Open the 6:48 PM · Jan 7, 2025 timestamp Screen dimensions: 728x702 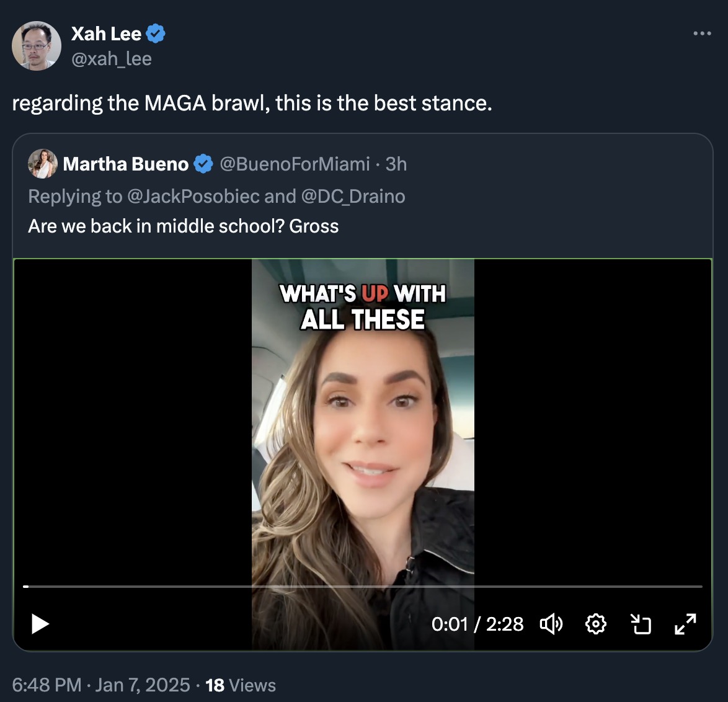click(x=101, y=685)
